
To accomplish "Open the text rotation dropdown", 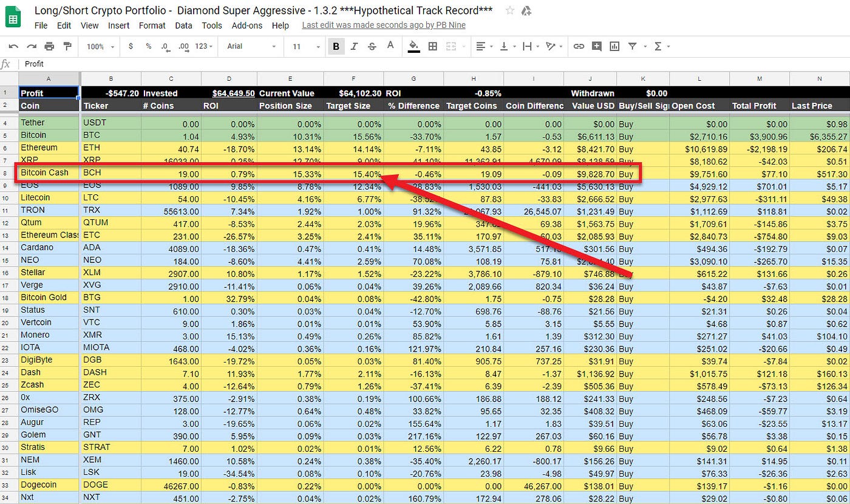I will pyautogui.click(x=554, y=46).
